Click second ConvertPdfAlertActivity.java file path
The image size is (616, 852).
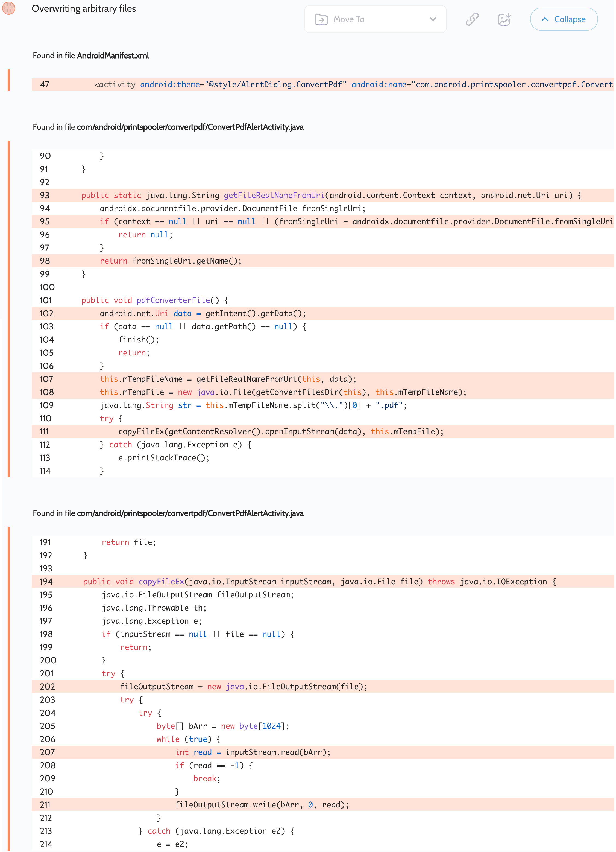tap(190, 513)
